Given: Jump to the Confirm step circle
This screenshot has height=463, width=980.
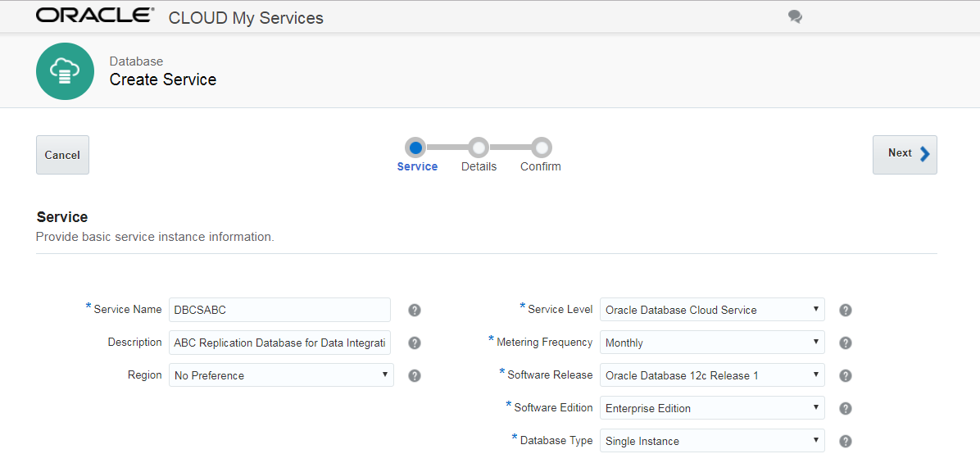Looking at the screenshot, I should tap(542, 148).
